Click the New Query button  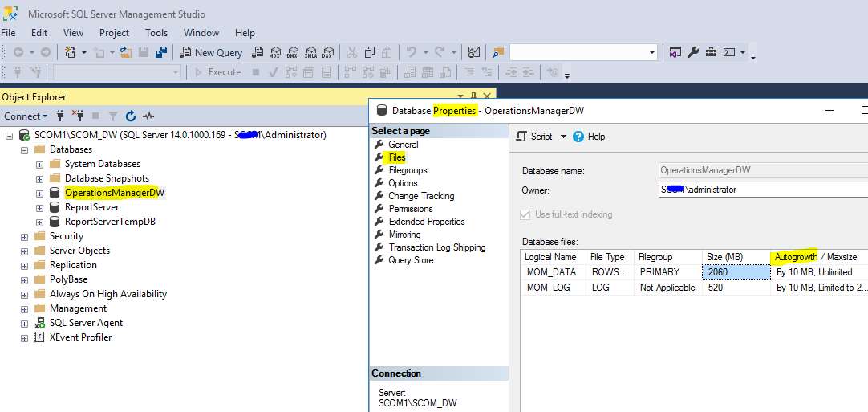pos(212,53)
